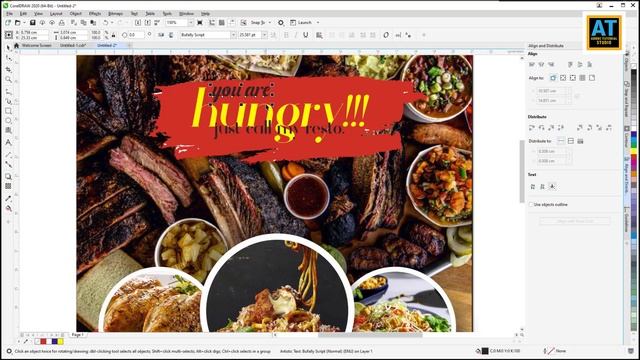Select the Connector tool
The image size is (640, 360).
9,164
